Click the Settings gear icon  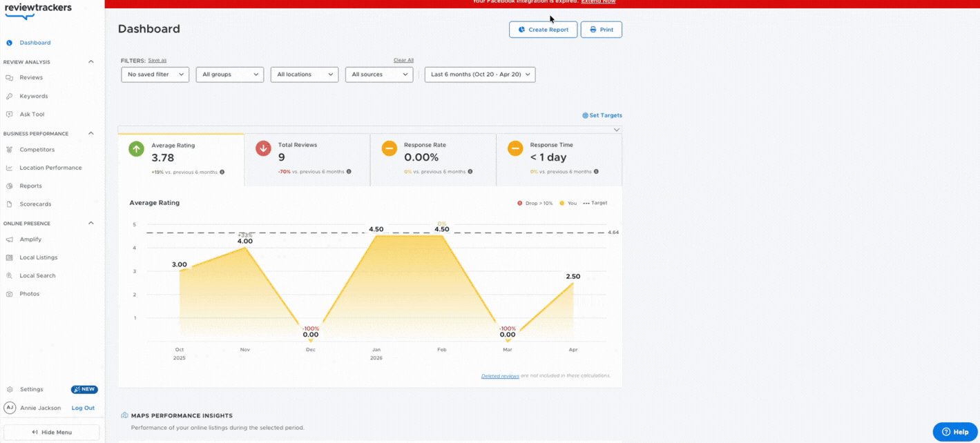10,389
